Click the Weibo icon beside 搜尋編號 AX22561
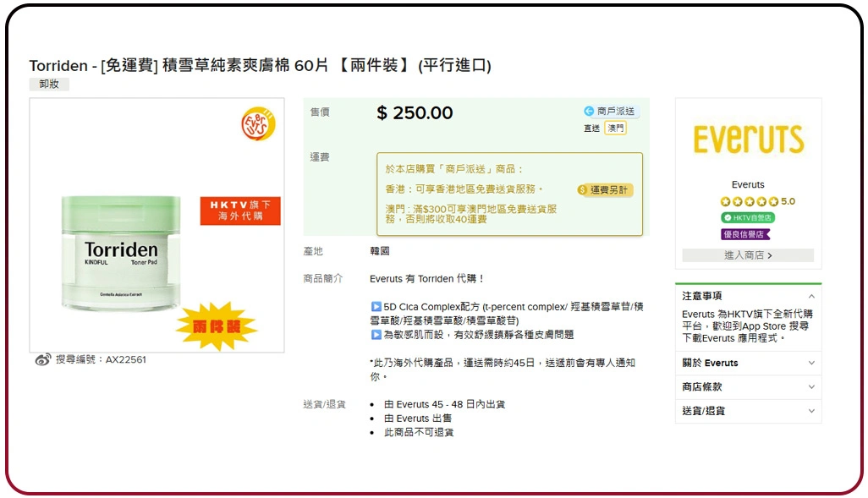The width and height of the screenshot is (868, 498). 45,358
